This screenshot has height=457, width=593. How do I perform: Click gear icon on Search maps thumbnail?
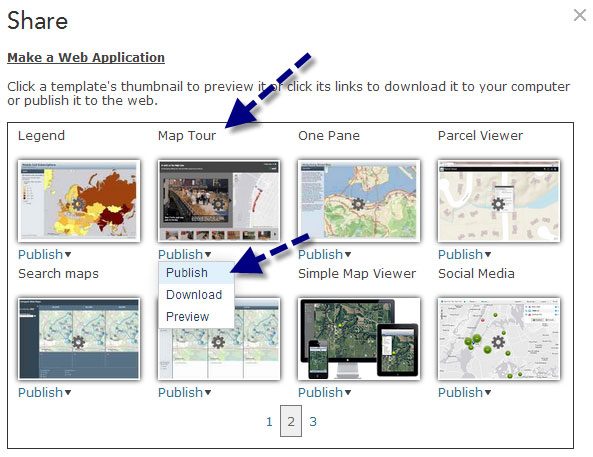[78, 342]
